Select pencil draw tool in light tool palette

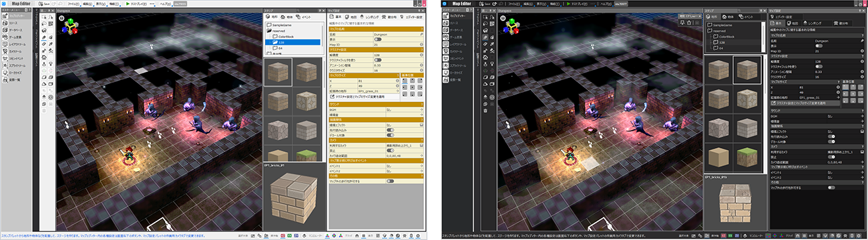tap(43, 37)
